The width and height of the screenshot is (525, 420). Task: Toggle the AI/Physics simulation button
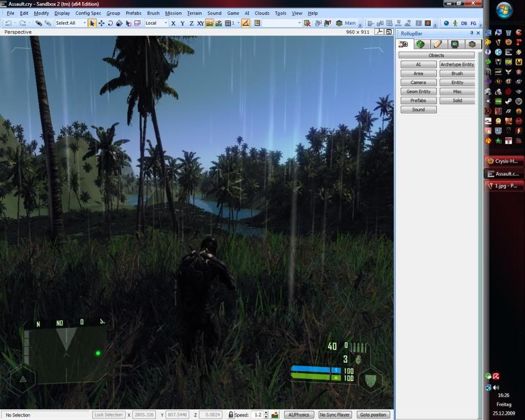(x=299, y=414)
